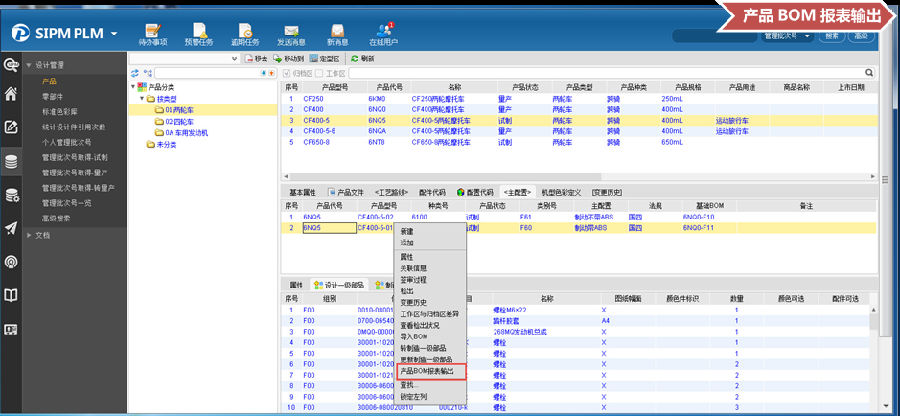Toggle the 工作区 checkbox

(x=320, y=73)
